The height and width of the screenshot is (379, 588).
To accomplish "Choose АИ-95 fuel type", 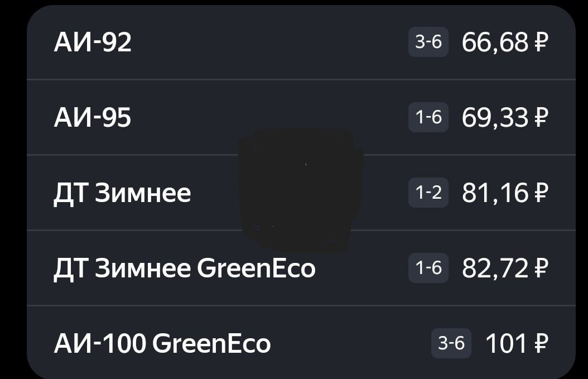I will [93, 118].
